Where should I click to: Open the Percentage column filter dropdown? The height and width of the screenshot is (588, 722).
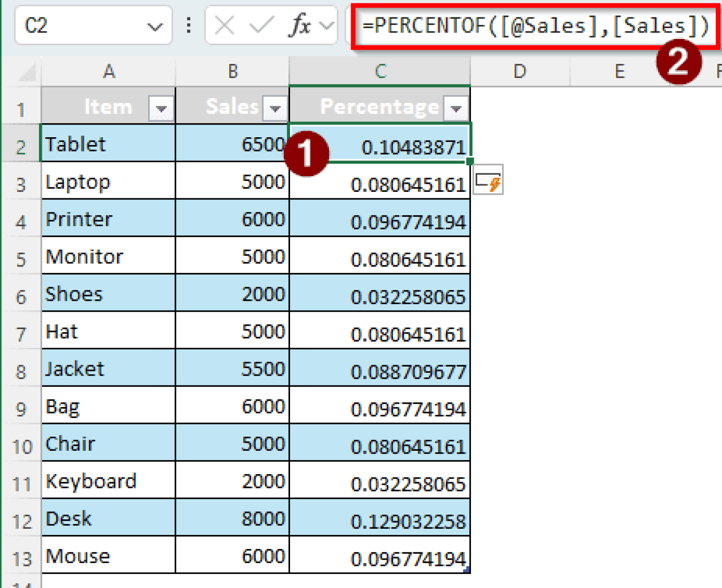coord(455,107)
